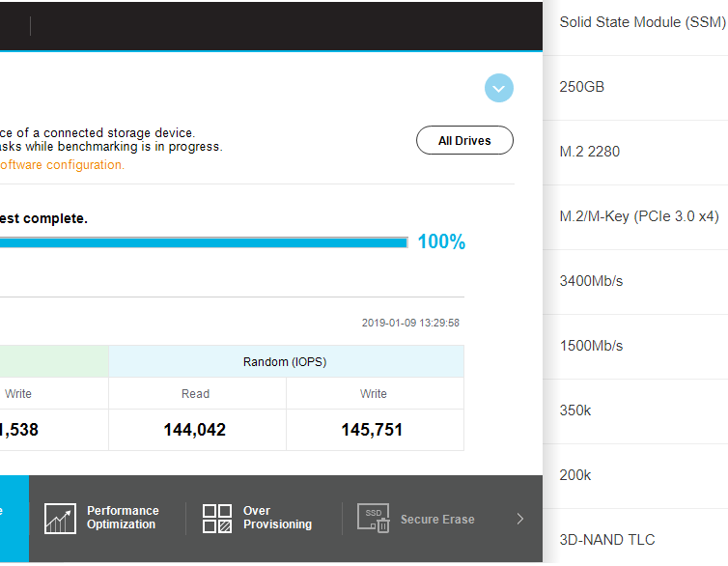Click the All Drives button
The image size is (728, 566).
coord(464,140)
